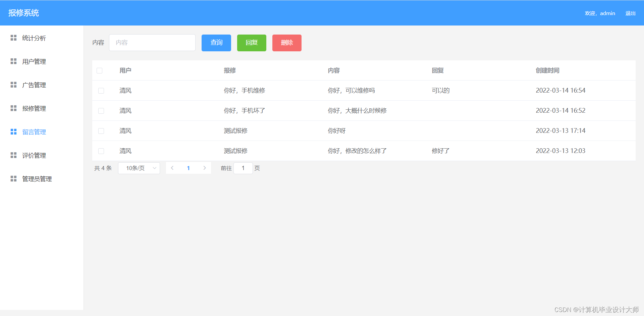644x316 pixels.
Task: Click the 报修系统 title
Action: coord(23,13)
